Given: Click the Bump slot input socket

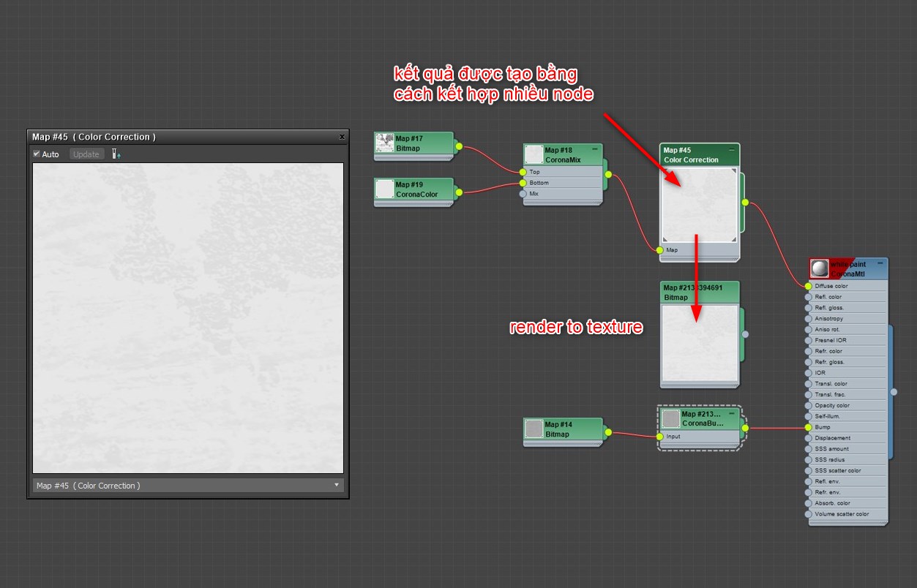Looking at the screenshot, I should point(808,427).
